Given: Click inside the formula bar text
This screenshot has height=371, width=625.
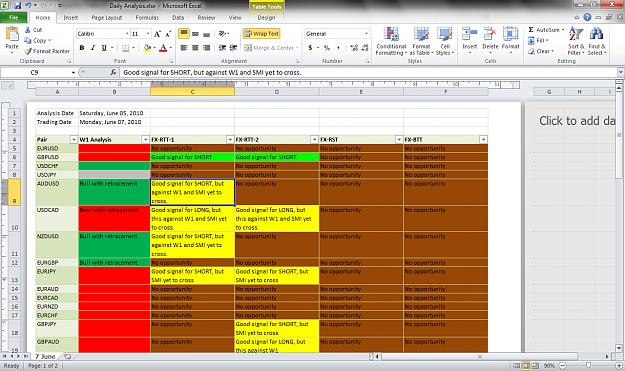Looking at the screenshot, I should 212,73.
